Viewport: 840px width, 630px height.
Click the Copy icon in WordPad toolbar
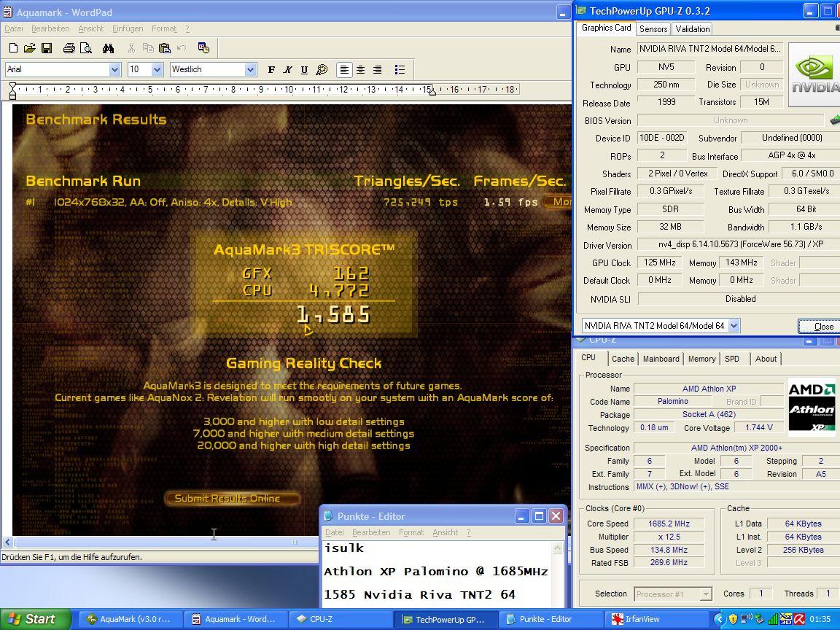tap(148, 48)
